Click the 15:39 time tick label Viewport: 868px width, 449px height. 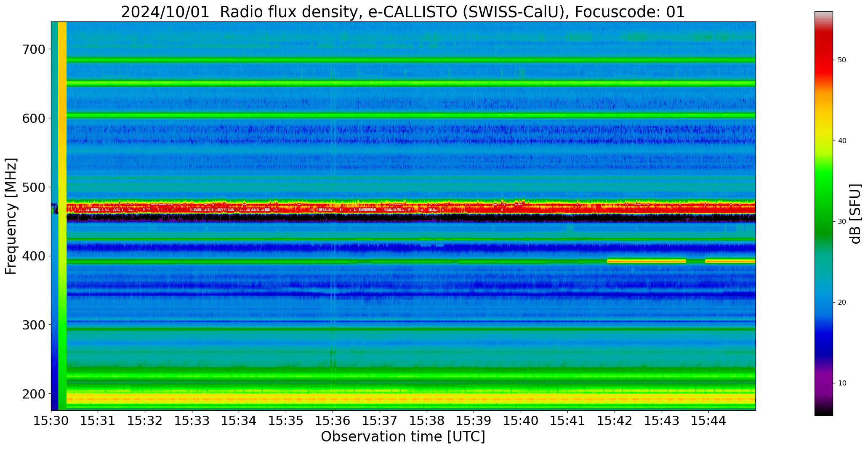tap(474, 420)
